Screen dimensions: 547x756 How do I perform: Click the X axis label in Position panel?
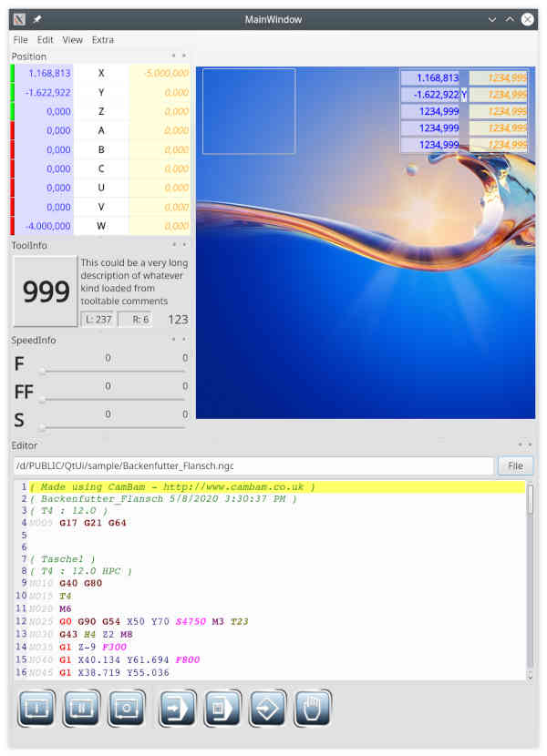(x=101, y=73)
